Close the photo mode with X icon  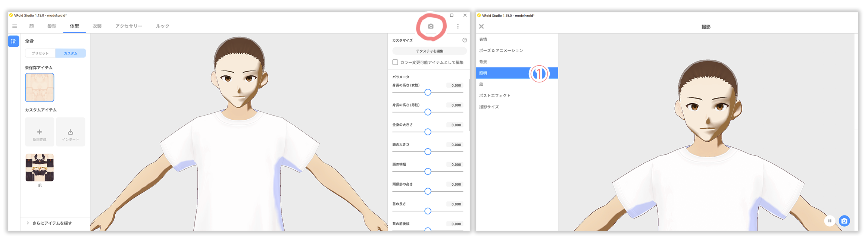pyautogui.click(x=481, y=26)
